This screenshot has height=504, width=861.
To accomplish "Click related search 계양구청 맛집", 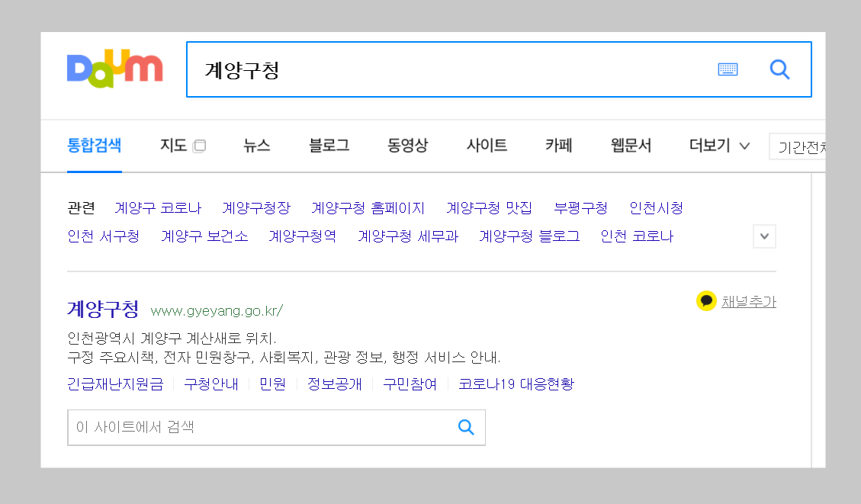I will 490,208.
